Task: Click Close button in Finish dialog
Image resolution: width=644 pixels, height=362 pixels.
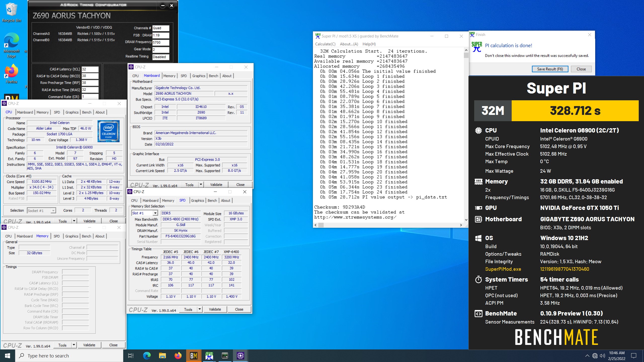Action: (x=581, y=69)
